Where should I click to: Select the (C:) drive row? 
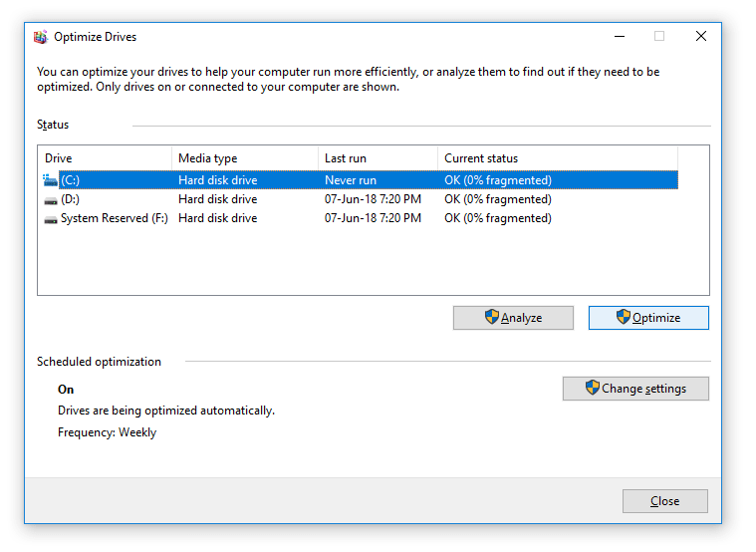tap(360, 180)
